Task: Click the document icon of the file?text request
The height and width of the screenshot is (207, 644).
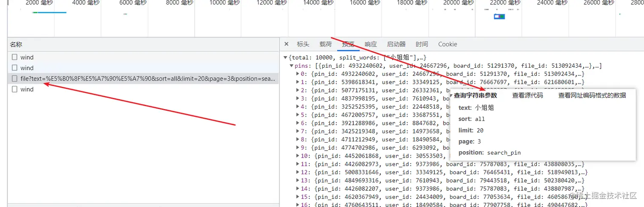Action: point(14,79)
